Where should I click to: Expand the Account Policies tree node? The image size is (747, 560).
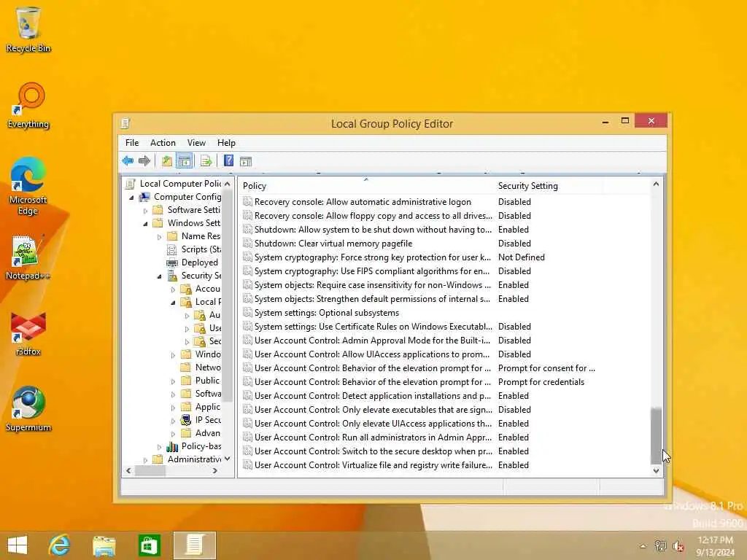click(x=174, y=289)
